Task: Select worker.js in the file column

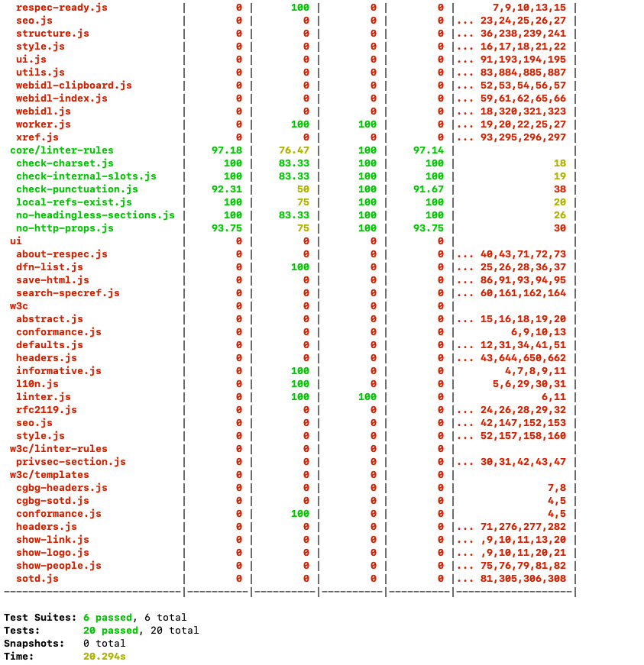Action: (44, 124)
